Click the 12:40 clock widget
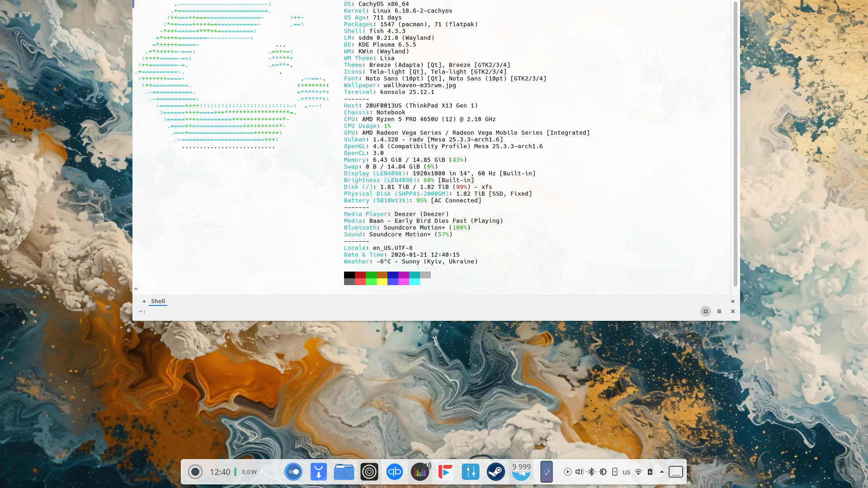This screenshot has height=488, width=868. [220, 472]
